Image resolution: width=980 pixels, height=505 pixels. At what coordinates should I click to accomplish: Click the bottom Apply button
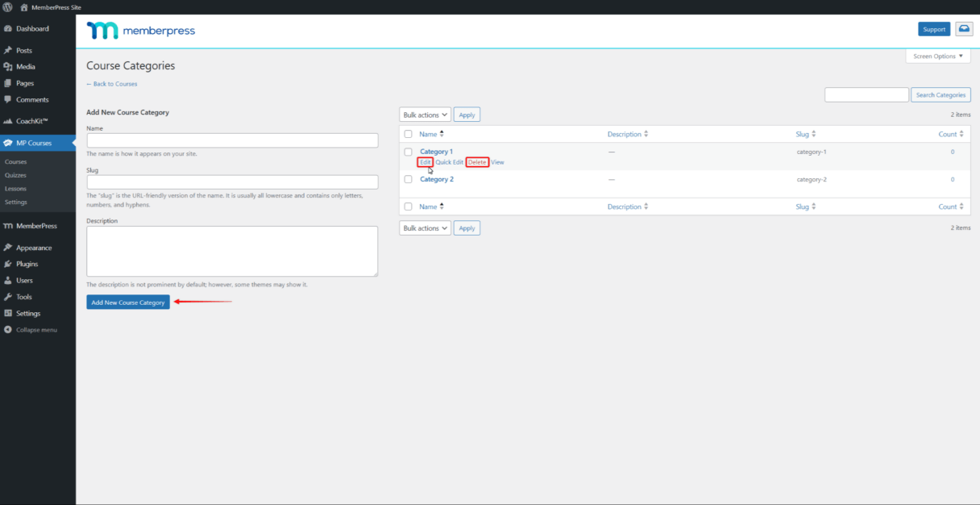pyautogui.click(x=467, y=228)
